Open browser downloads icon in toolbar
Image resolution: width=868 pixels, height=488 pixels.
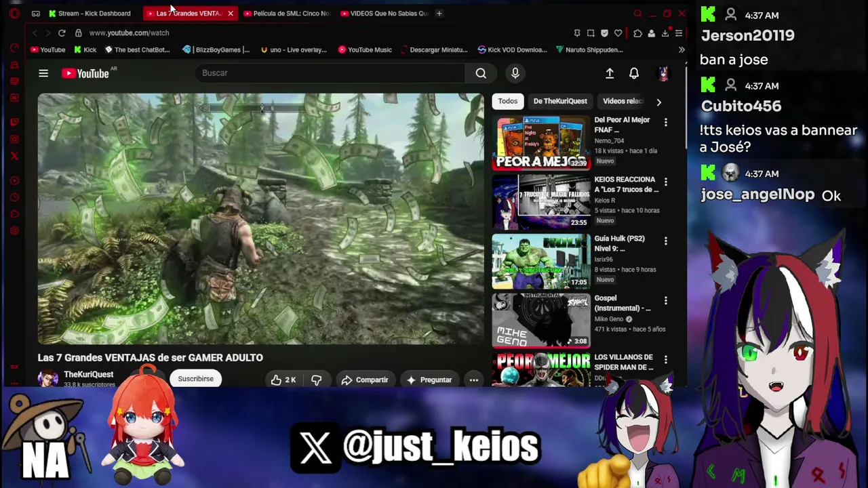coord(665,33)
